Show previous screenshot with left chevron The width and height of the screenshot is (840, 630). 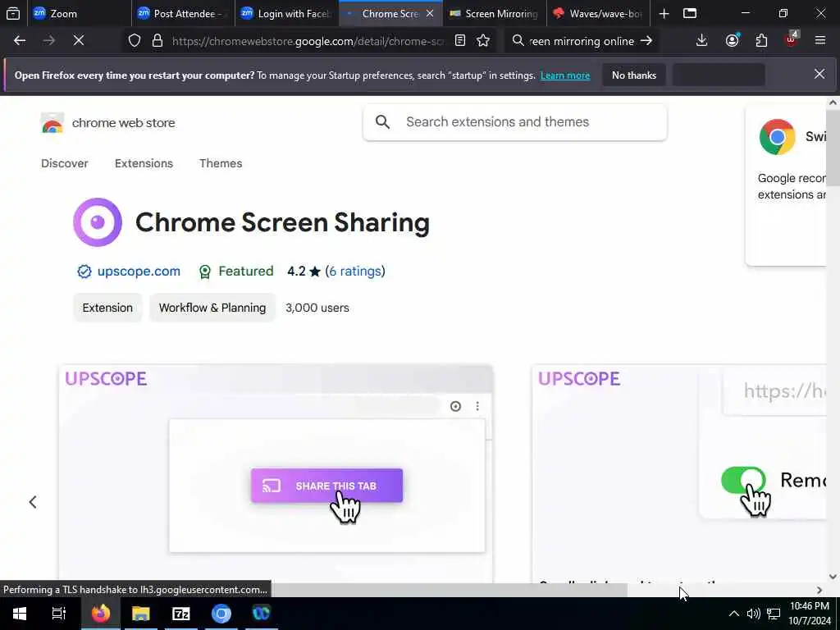coord(33,502)
